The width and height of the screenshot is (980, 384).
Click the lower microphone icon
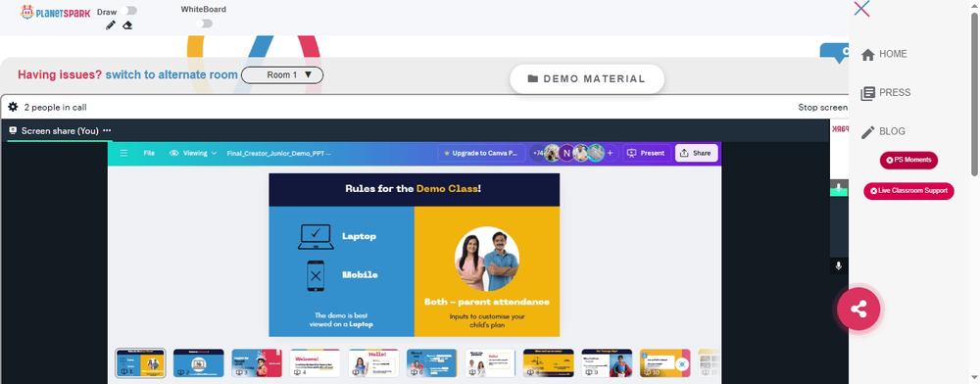click(838, 265)
